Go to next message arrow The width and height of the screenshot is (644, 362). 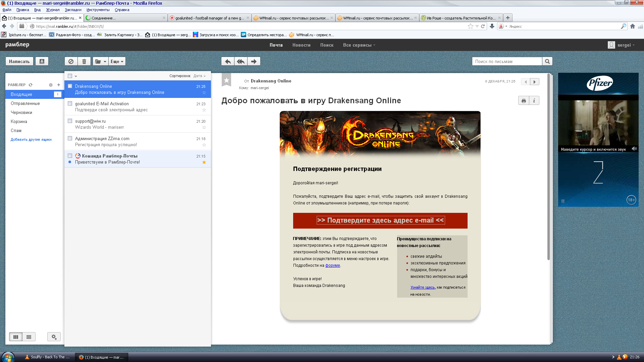click(535, 81)
